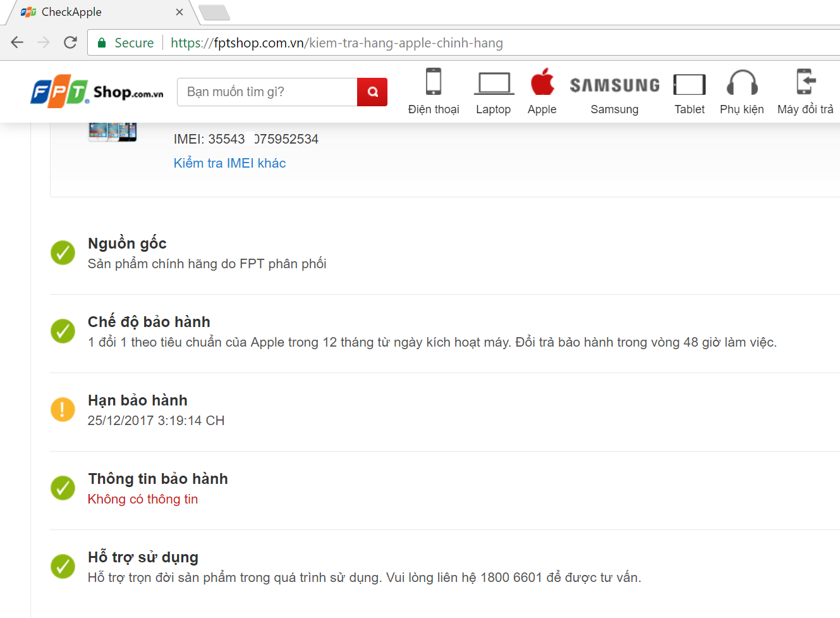Open the Phụ kiện headphones icon
This screenshot has width=840, height=618.
pos(742,82)
